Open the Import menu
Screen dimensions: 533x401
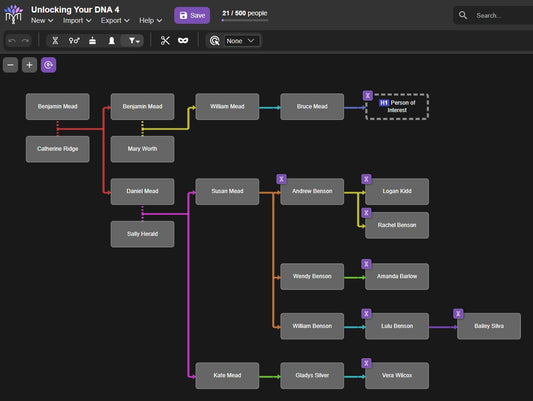pos(77,20)
